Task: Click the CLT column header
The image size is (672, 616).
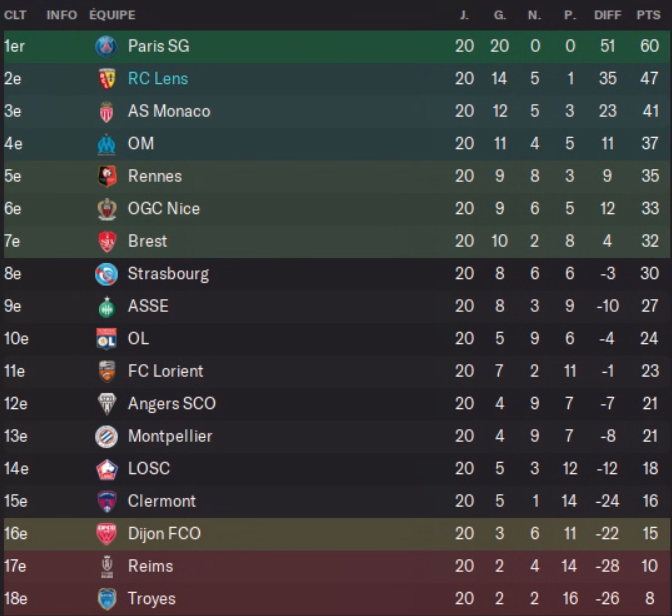Action: pyautogui.click(x=15, y=15)
